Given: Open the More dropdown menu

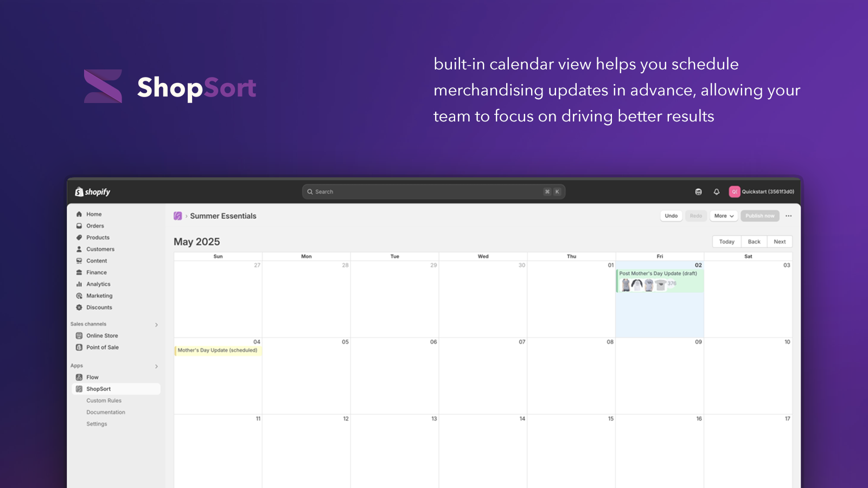Looking at the screenshot, I should tap(724, 216).
